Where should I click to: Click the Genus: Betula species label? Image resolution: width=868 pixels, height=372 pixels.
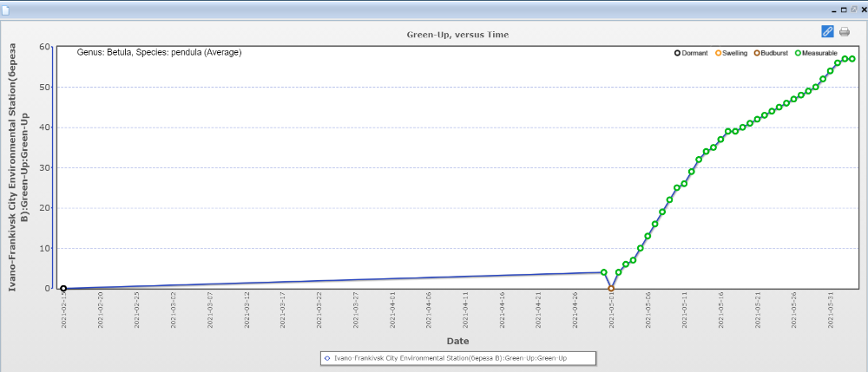tap(159, 53)
